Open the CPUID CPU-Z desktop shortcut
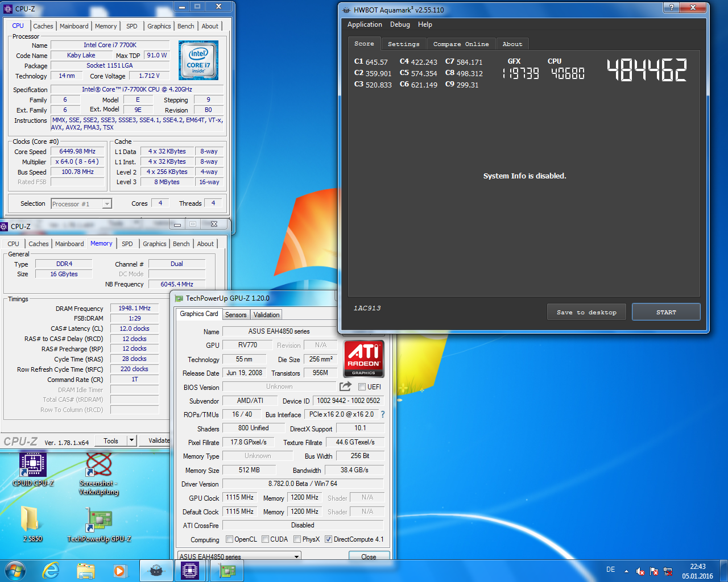Image resolution: width=728 pixels, height=582 pixels. [33, 469]
